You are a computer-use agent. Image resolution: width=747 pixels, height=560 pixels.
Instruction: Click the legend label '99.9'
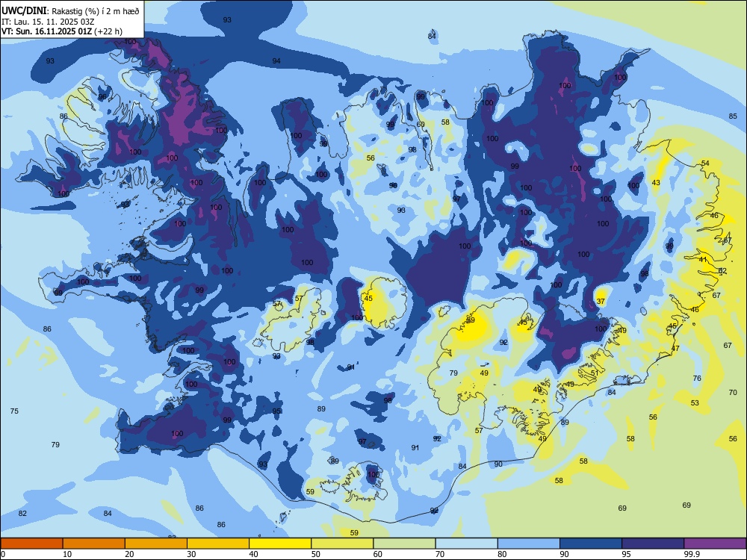point(692,554)
